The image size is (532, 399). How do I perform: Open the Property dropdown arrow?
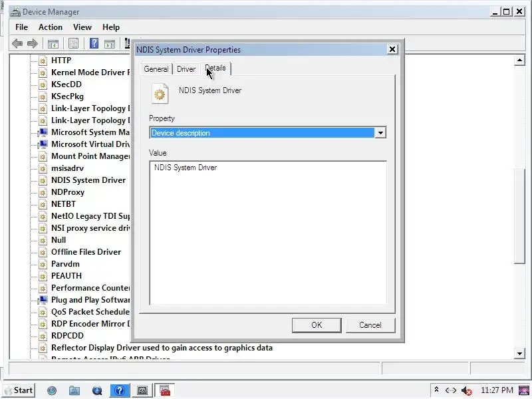pyautogui.click(x=380, y=132)
